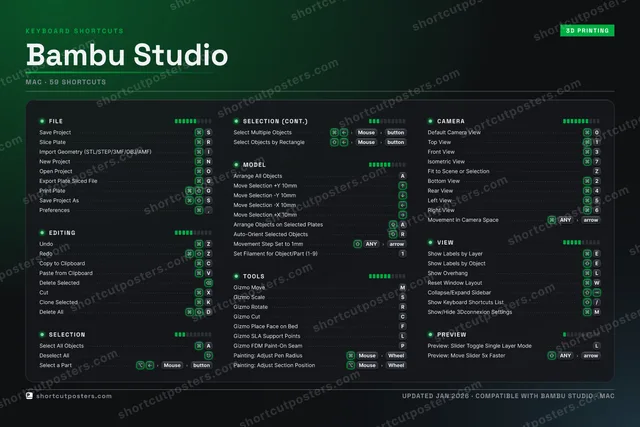Click the up arrow key beside Move Selection +Y
The image size is (640, 427).
coord(402,186)
